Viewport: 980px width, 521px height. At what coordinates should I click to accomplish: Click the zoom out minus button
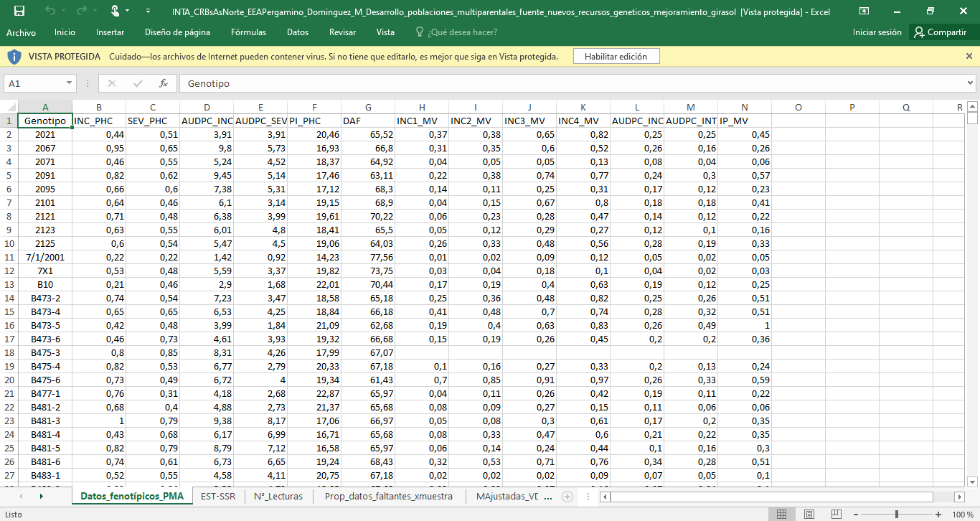854,515
